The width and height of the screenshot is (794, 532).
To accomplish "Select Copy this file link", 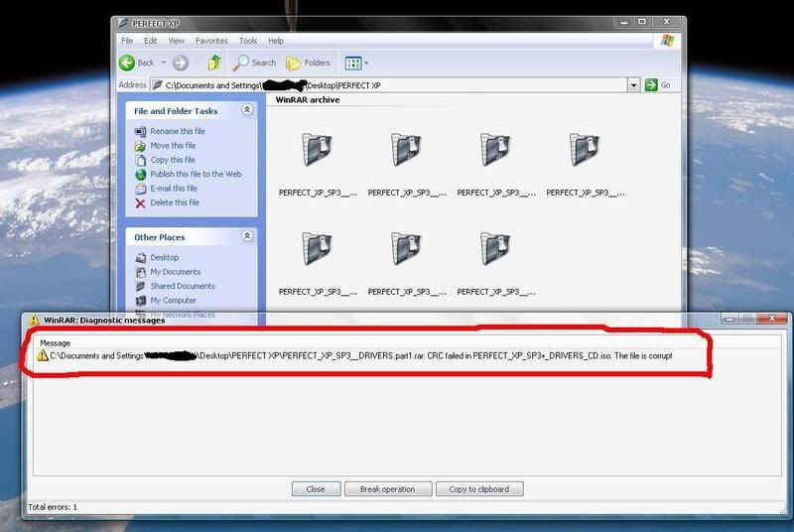I will point(173,160).
